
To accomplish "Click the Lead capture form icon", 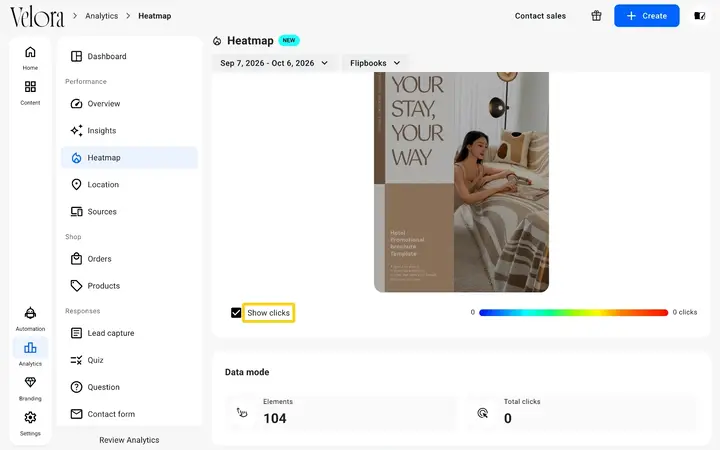I will (76, 333).
